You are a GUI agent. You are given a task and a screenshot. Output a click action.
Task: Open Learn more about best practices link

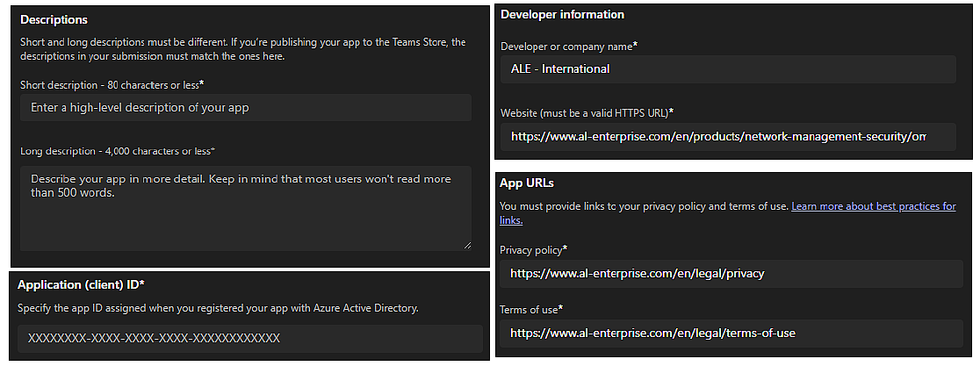coord(873,206)
